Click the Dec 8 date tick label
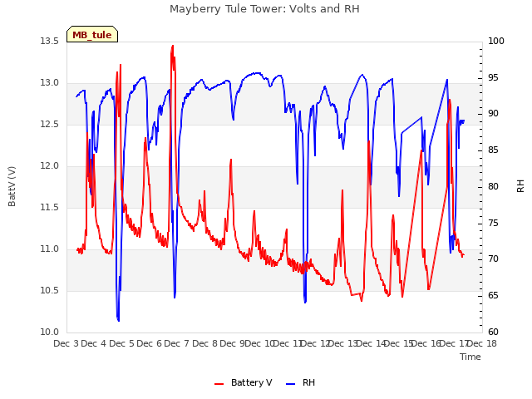Screen dimensions: 532x399 coord(204,343)
